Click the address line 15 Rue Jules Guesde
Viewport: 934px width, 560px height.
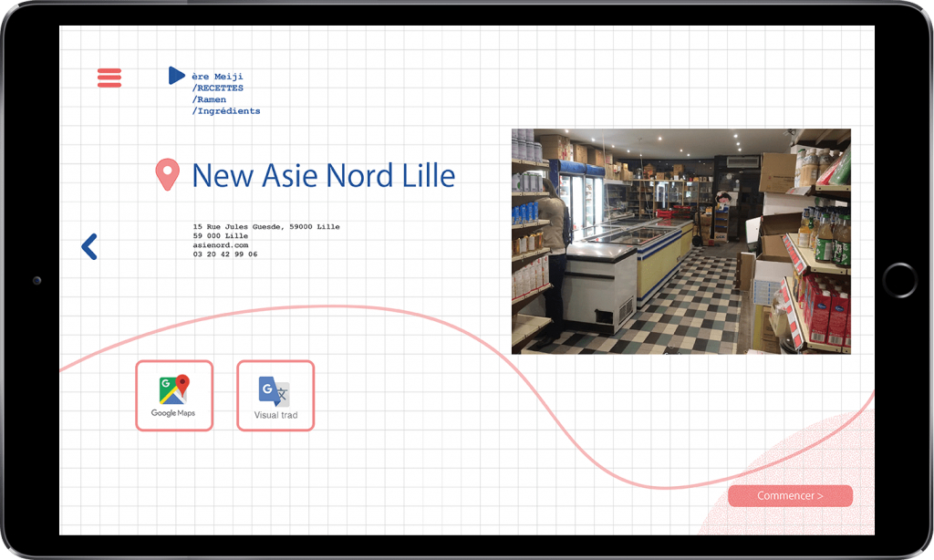pyautogui.click(x=266, y=226)
